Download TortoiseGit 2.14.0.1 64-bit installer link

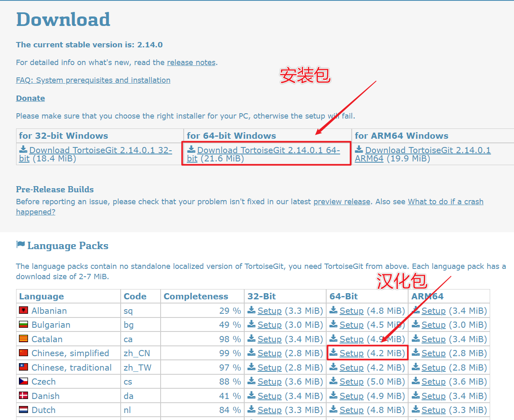pyautogui.click(x=264, y=154)
